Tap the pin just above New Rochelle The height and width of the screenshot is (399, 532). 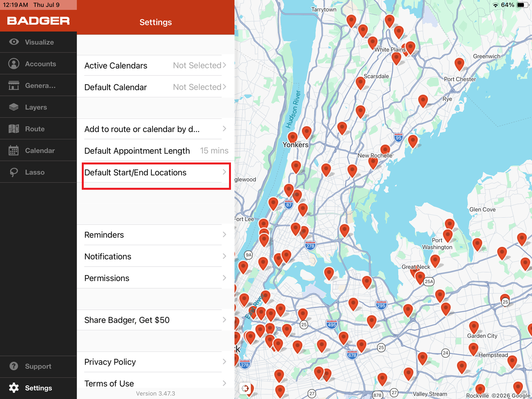385,150
